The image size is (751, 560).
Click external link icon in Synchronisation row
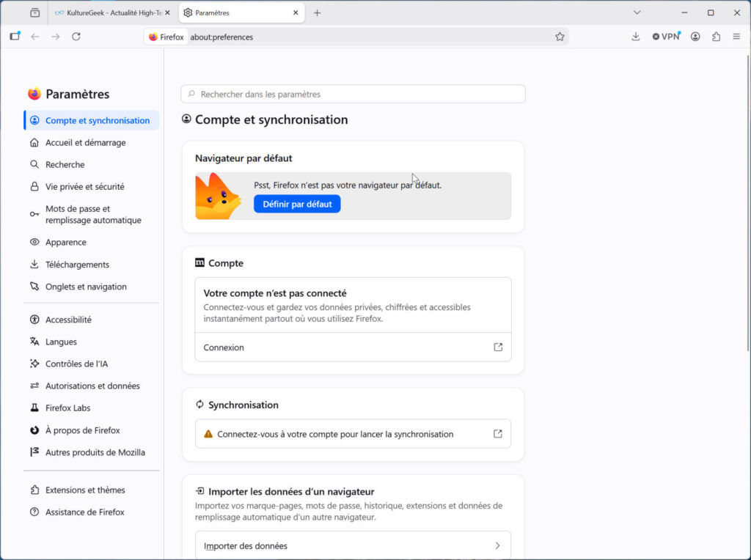click(498, 434)
